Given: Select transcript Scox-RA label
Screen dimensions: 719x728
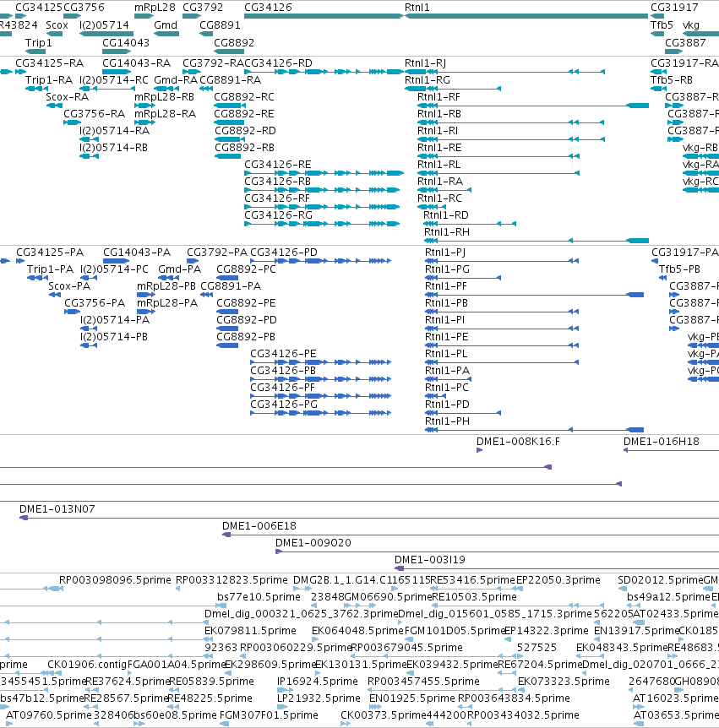Looking at the screenshot, I should tap(67, 97).
